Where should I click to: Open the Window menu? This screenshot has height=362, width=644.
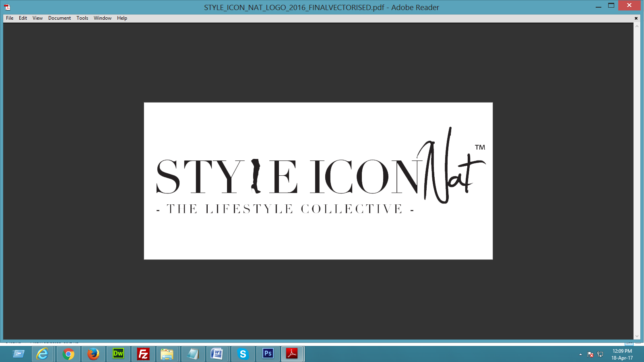click(x=103, y=18)
